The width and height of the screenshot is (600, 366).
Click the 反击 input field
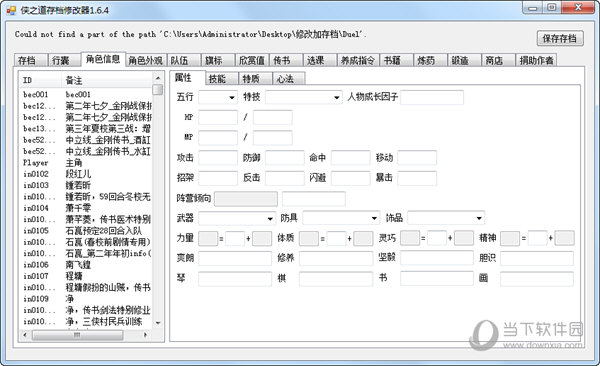(285, 178)
